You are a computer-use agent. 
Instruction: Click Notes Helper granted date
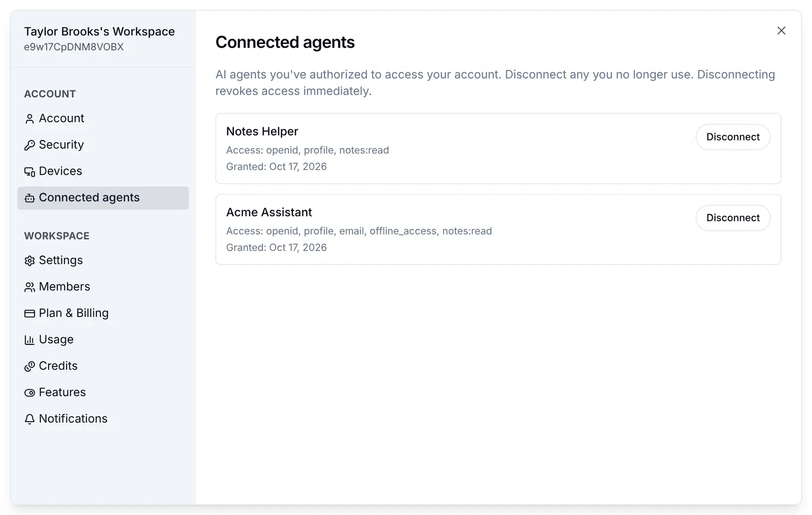[x=276, y=166]
